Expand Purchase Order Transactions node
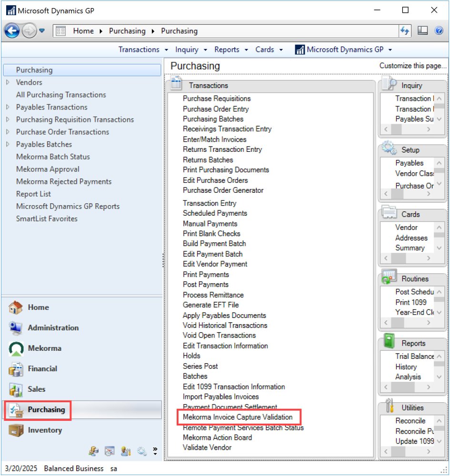This screenshot has height=476, width=450. click(8, 132)
